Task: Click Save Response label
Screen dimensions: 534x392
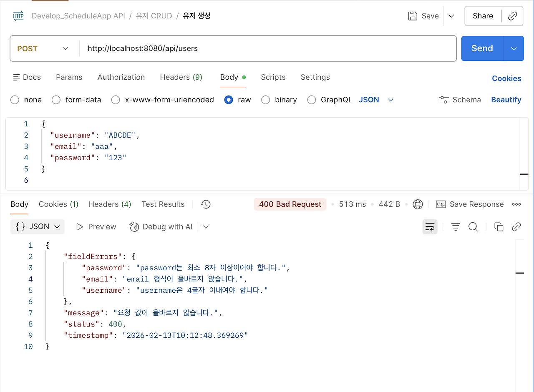Action: click(476, 204)
